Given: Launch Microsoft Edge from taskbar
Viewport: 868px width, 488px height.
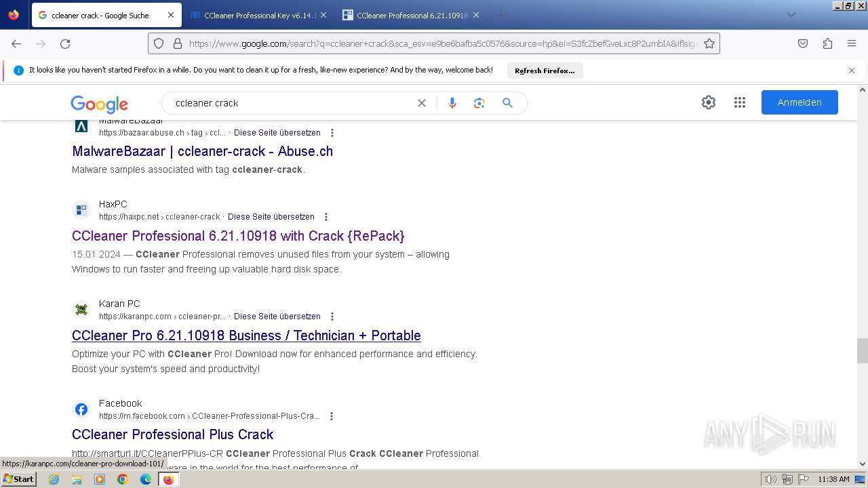Looking at the screenshot, I should coord(146,479).
